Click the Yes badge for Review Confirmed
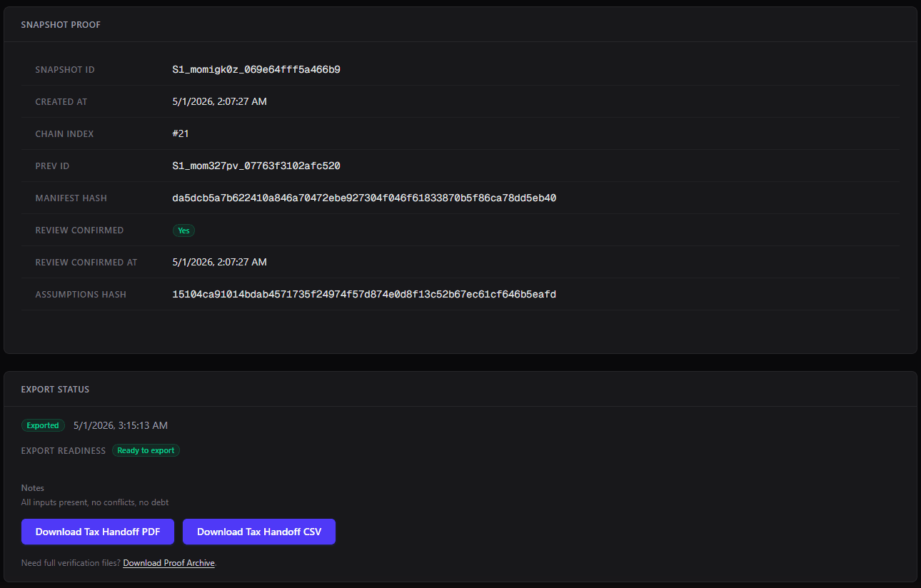 tap(183, 230)
